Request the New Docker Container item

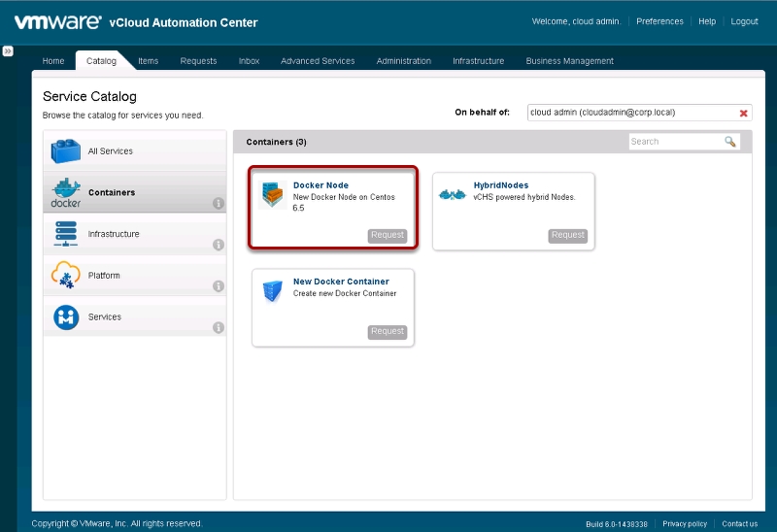(388, 331)
